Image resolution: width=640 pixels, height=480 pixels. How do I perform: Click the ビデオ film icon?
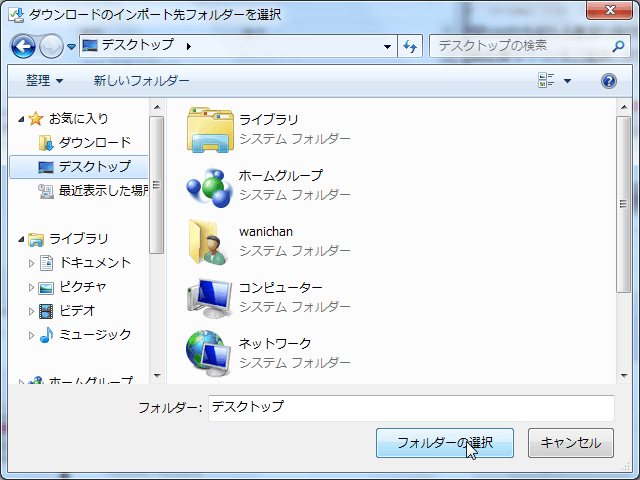pos(46,311)
